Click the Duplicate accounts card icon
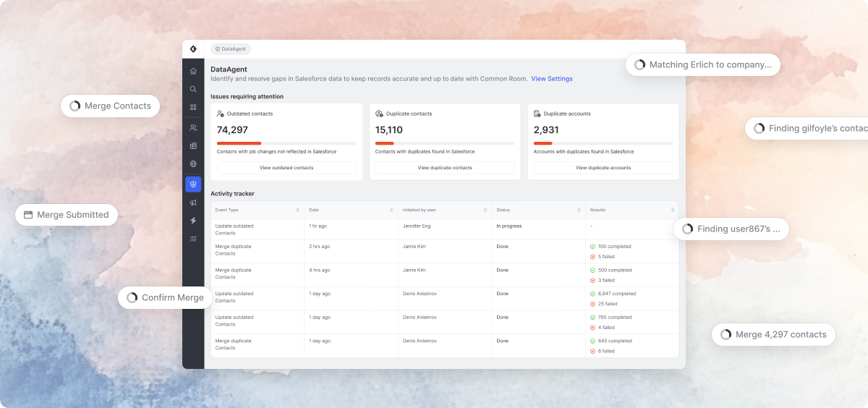Screen dimensions: 868x408 pyautogui.click(x=537, y=114)
